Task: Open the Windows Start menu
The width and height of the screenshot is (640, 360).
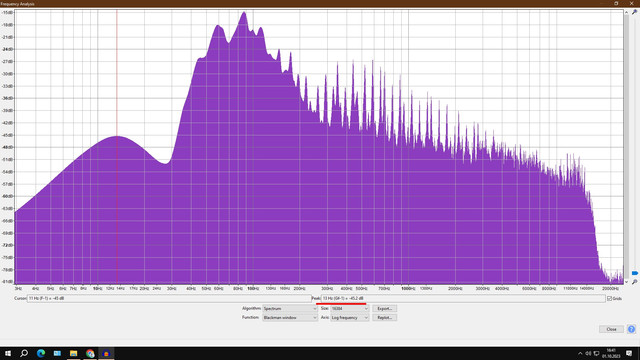Action: pyautogui.click(x=8, y=353)
